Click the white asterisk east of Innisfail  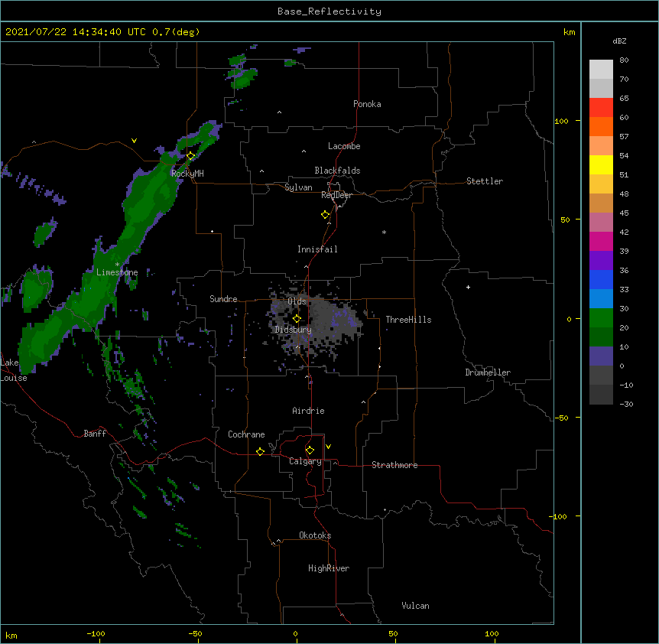pyautogui.click(x=384, y=232)
